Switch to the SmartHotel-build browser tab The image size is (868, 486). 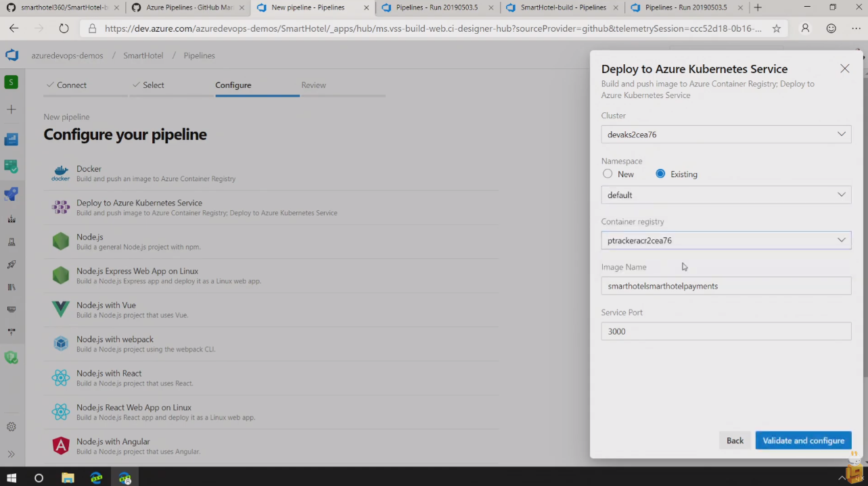click(562, 7)
